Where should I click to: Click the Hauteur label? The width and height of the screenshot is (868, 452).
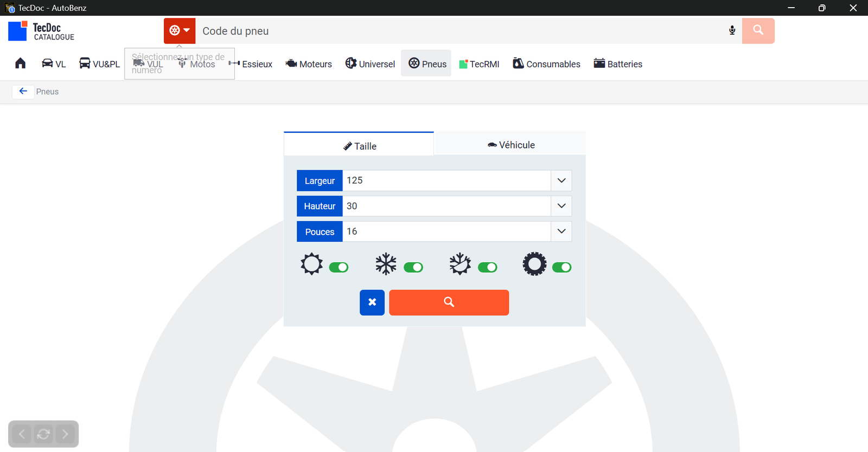[320, 206]
